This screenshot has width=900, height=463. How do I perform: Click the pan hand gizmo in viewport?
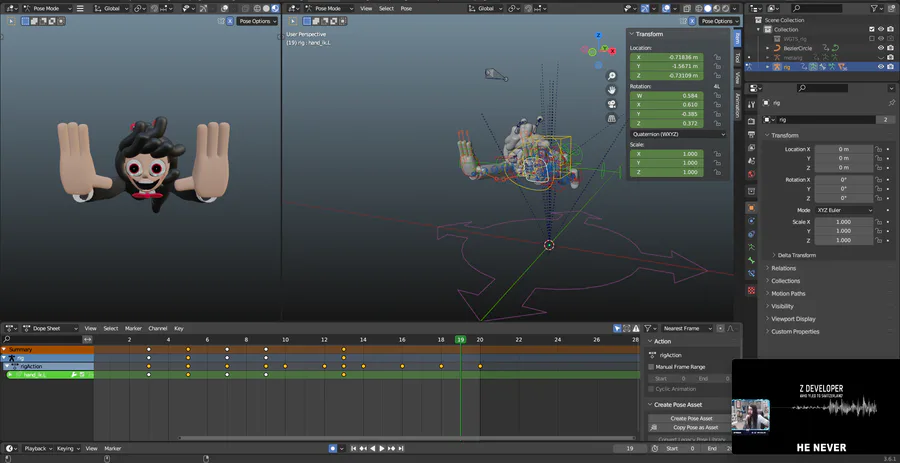click(x=611, y=90)
